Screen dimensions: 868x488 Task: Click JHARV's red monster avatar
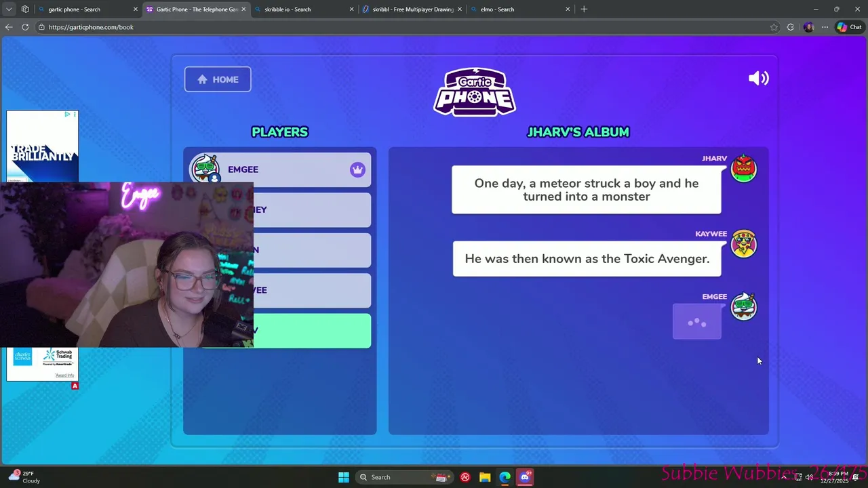click(744, 169)
